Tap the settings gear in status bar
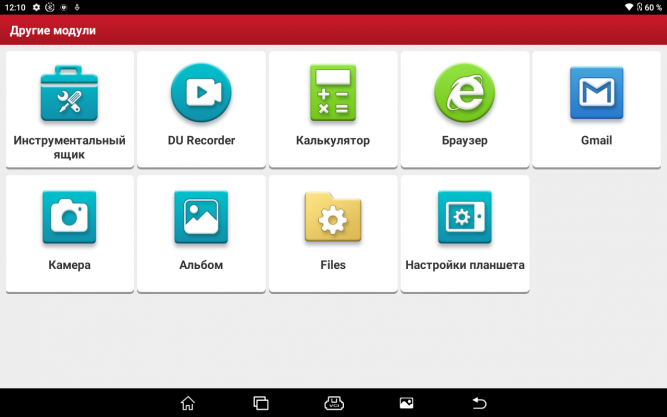 [36, 7]
